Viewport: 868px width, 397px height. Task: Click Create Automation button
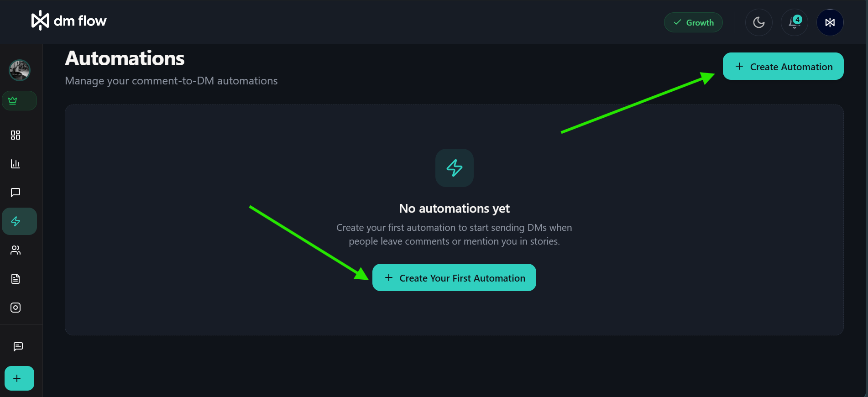pos(783,66)
